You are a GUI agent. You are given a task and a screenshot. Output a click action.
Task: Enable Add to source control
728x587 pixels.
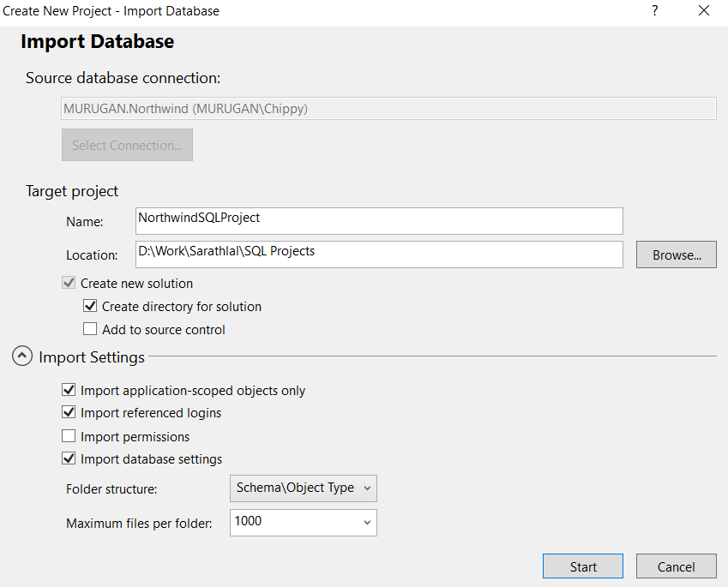(90, 329)
